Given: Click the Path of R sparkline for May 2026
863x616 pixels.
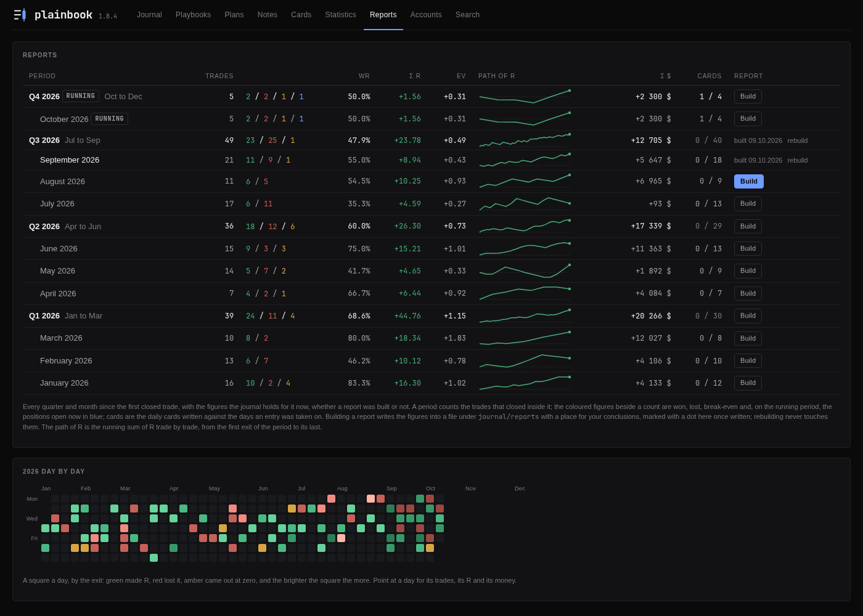Looking at the screenshot, I should pos(525,271).
